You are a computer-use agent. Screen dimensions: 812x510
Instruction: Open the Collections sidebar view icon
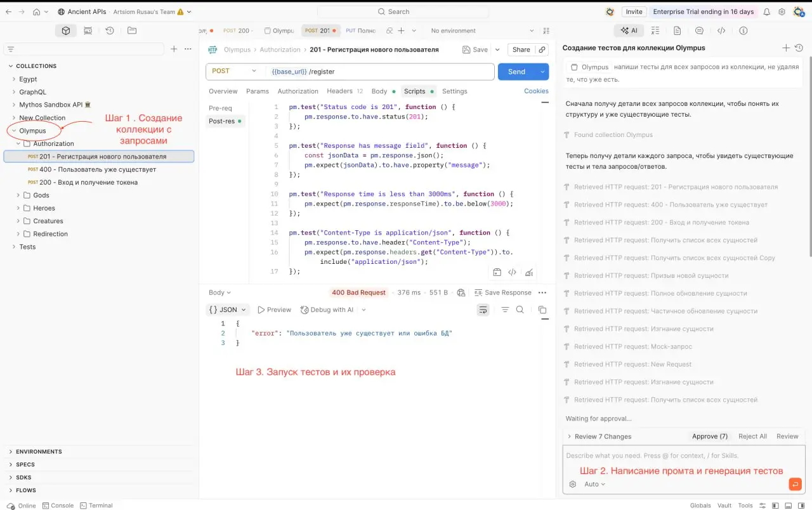pos(65,30)
